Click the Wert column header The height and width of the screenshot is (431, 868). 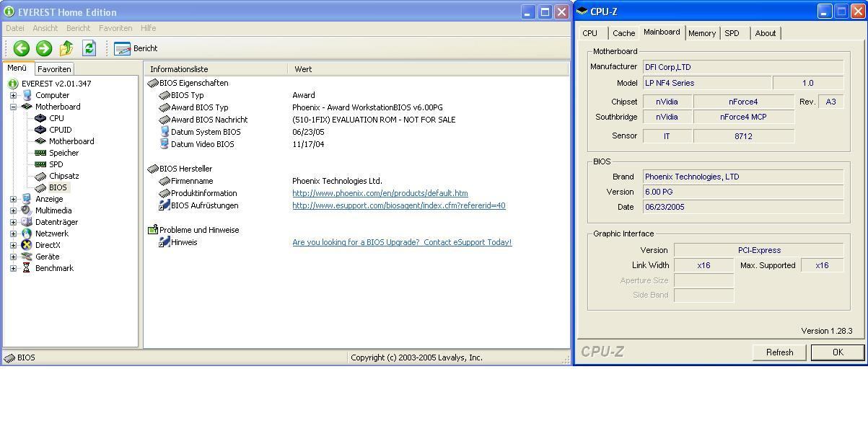tap(429, 69)
